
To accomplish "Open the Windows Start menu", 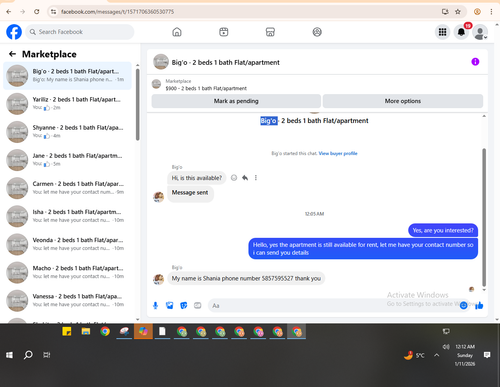I will coord(9,355).
